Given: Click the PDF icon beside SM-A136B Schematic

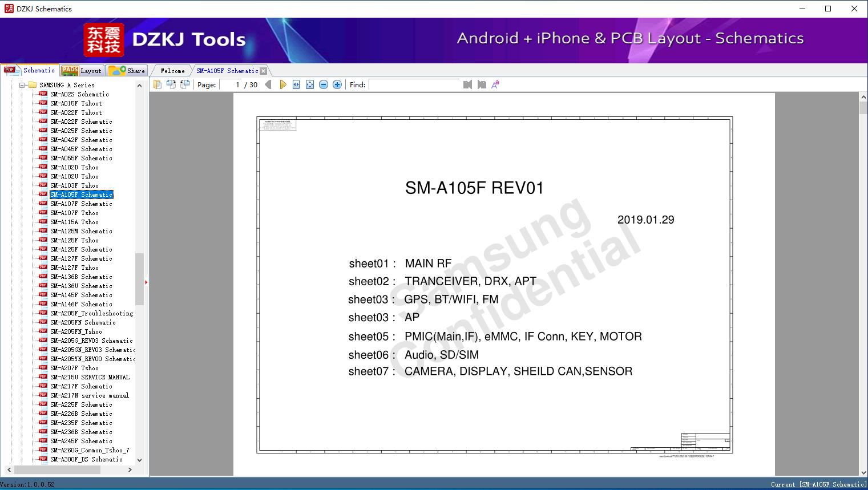Looking at the screenshot, I should (x=43, y=277).
